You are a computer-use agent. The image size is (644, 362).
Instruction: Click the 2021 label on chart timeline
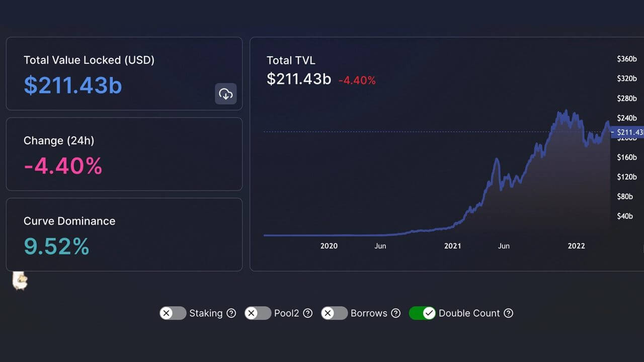pos(452,246)
